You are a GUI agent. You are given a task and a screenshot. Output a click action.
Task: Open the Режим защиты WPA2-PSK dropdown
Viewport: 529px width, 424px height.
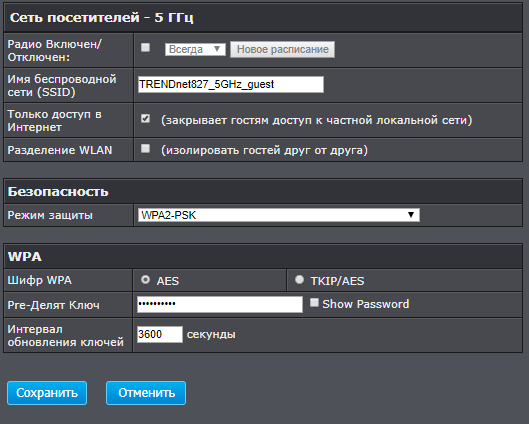[x=279, y=215]
